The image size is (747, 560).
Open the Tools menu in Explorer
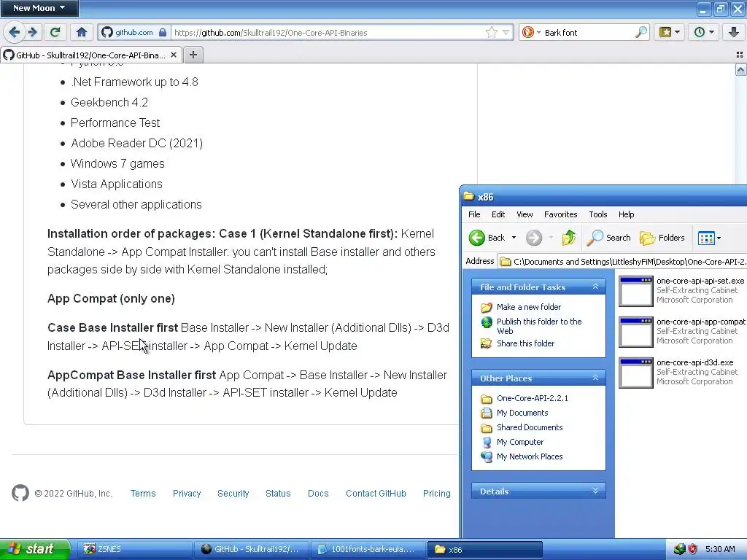click(x=598, y=214)
